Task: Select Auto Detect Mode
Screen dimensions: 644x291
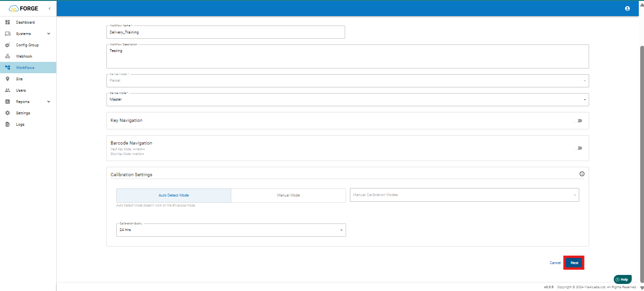Action: pos(174,196)
